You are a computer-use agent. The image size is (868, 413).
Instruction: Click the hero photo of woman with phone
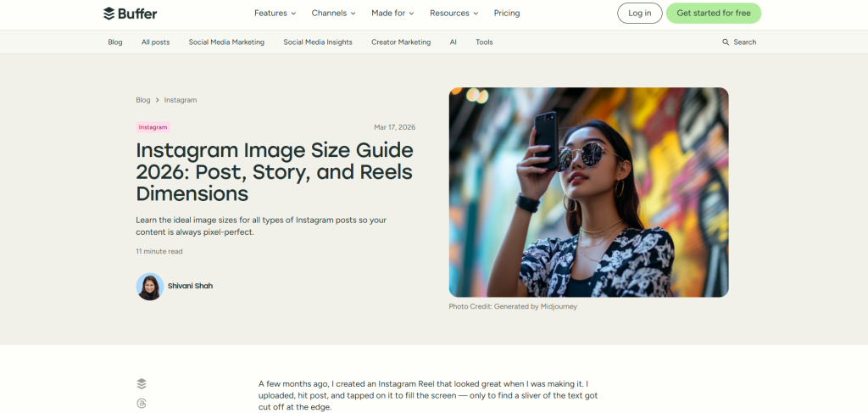coord(588,193)
